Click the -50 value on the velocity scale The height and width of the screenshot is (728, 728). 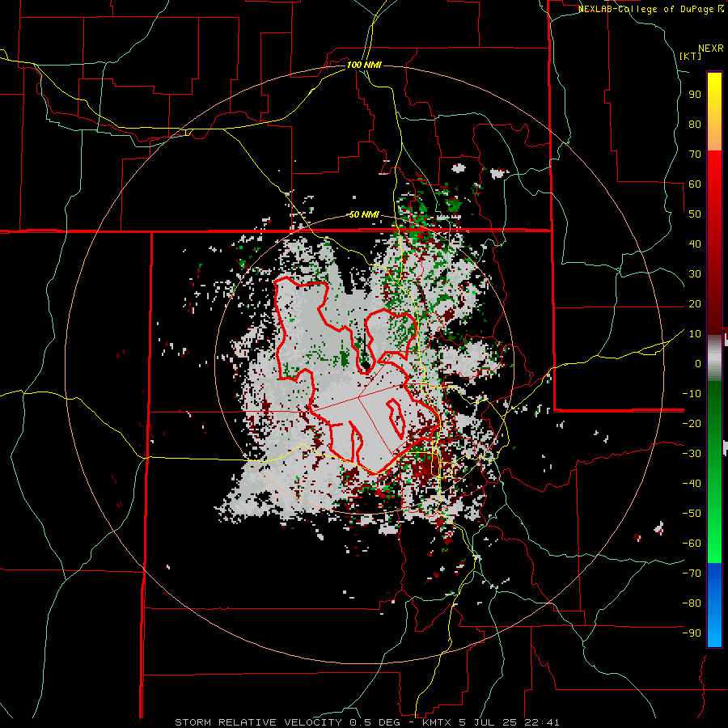[x=692, y=514]
